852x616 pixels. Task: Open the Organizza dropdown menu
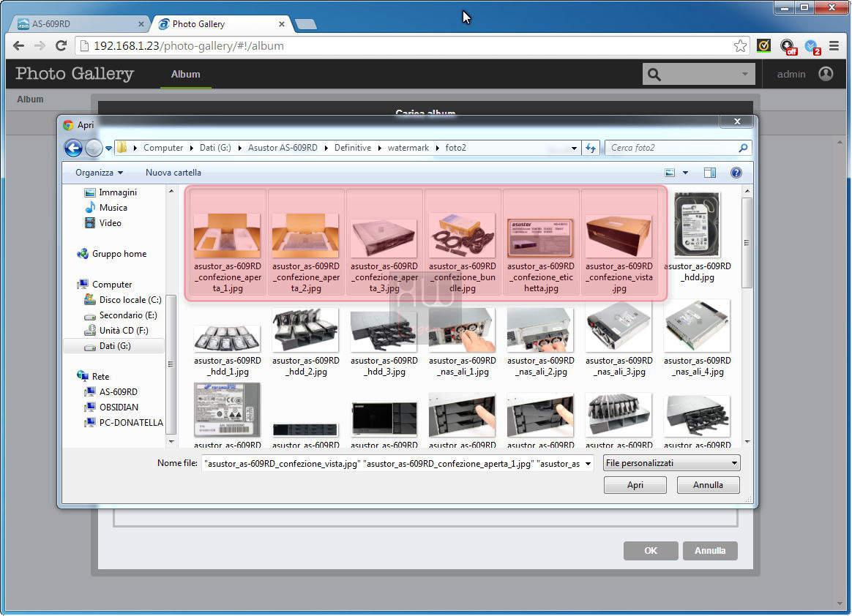pos(99,173)
